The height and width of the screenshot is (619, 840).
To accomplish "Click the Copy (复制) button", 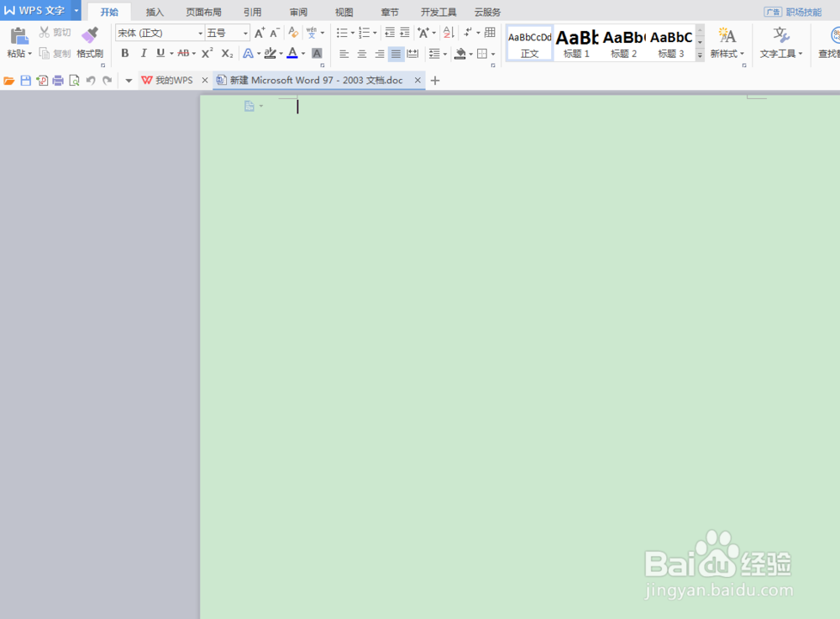I will point(55,53).
